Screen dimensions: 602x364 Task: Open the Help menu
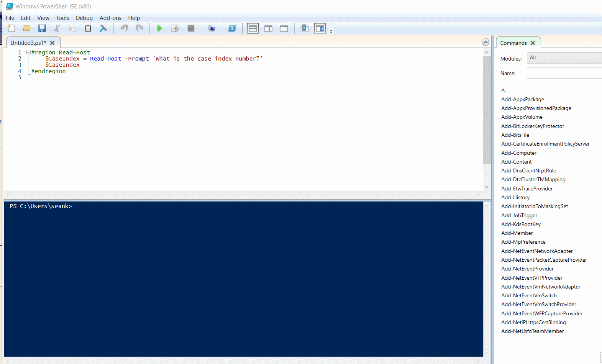[x=134, y=18]
